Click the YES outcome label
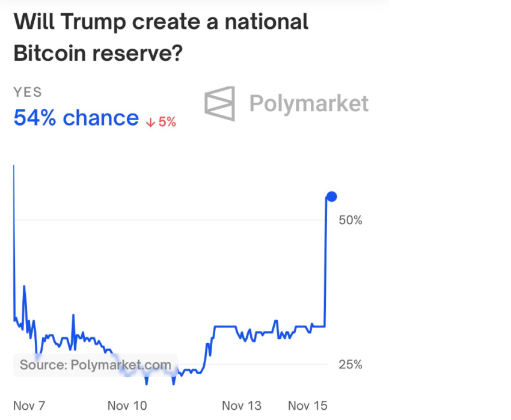Image resolution: width=511 pixels, height=420 pixels. [28, 92]
